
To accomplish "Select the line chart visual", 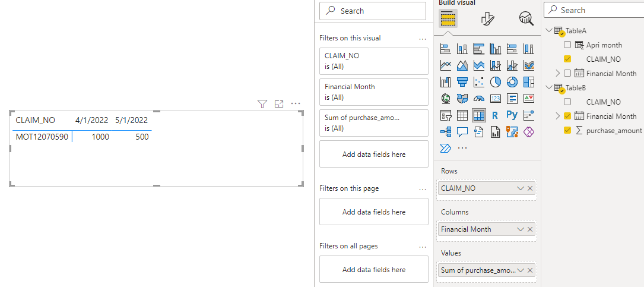I will pos(446,66).
